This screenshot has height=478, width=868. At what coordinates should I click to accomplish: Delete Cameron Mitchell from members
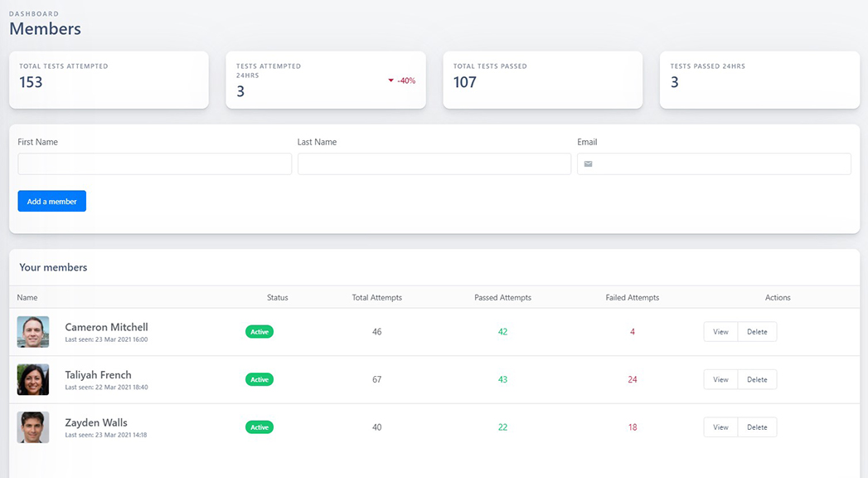tap(757, 332)
